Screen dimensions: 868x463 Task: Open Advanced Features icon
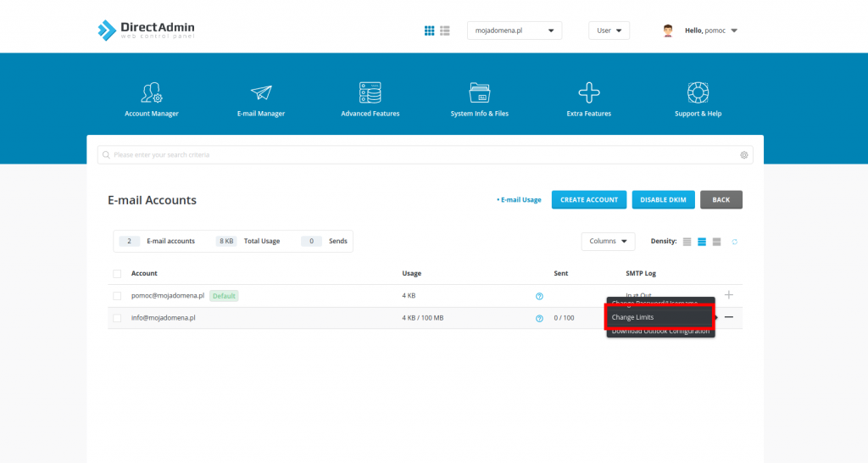(x=370, y=92)
